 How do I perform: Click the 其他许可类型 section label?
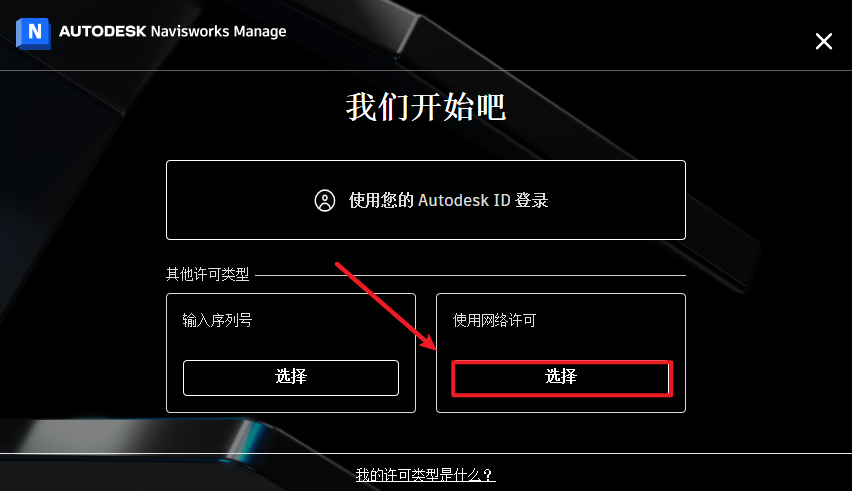click(x=208, y=274)
